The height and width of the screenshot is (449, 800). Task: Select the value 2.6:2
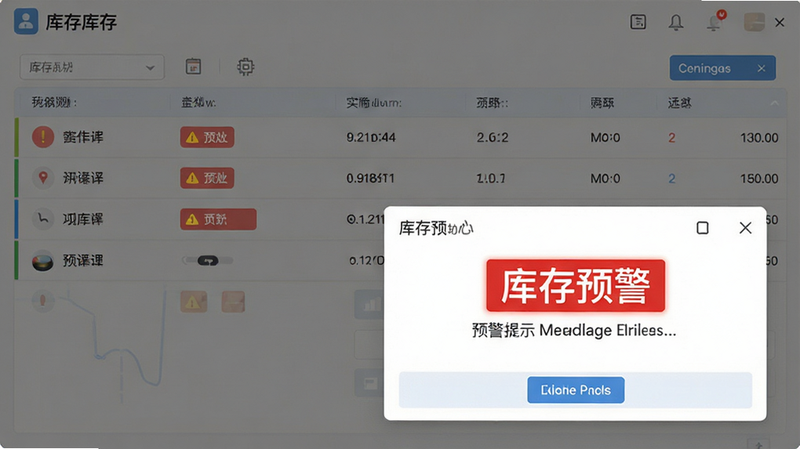tap(492, 137)
